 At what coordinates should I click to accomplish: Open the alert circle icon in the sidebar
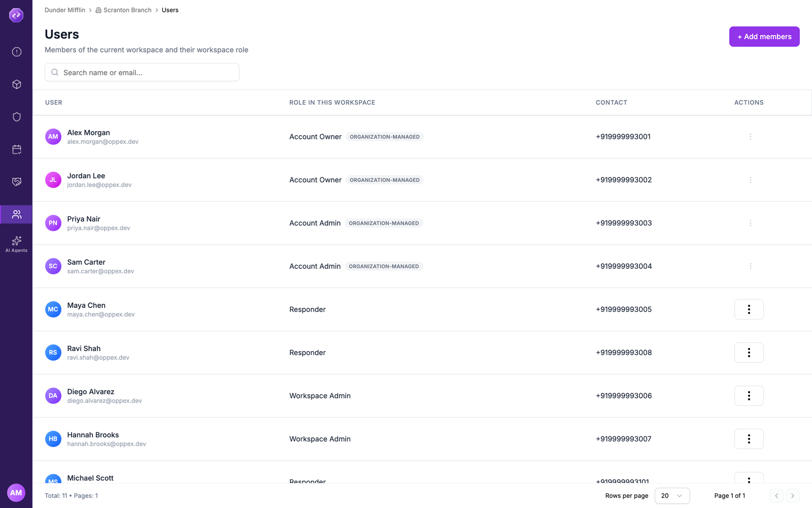click(17, 52)
